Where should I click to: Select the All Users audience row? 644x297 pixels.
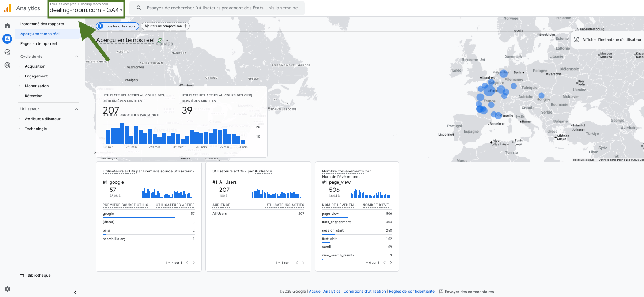(x=258, y=214)
